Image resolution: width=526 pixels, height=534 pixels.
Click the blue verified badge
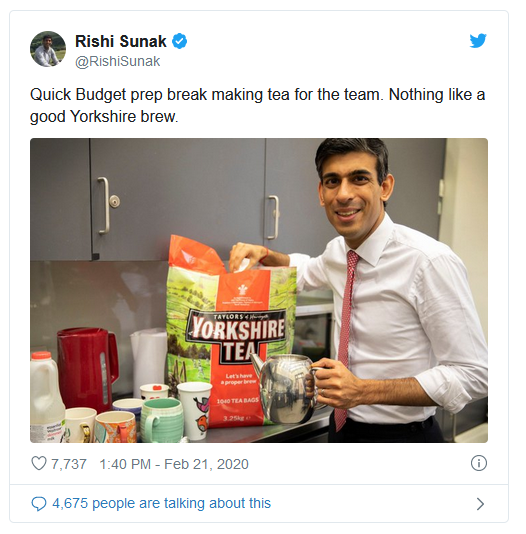(x=179, y=41)
